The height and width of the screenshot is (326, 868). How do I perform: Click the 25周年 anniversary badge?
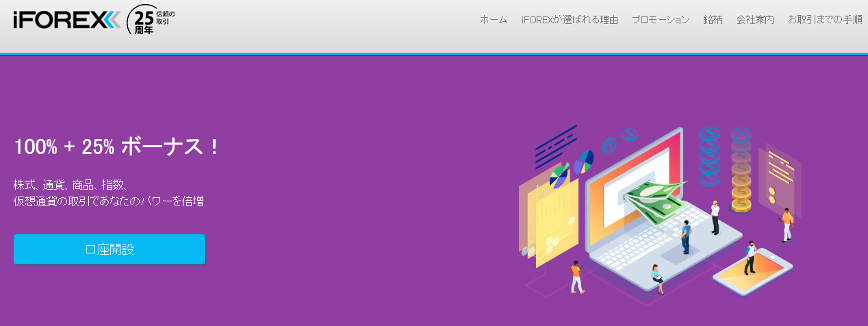[x=152, y=21]
